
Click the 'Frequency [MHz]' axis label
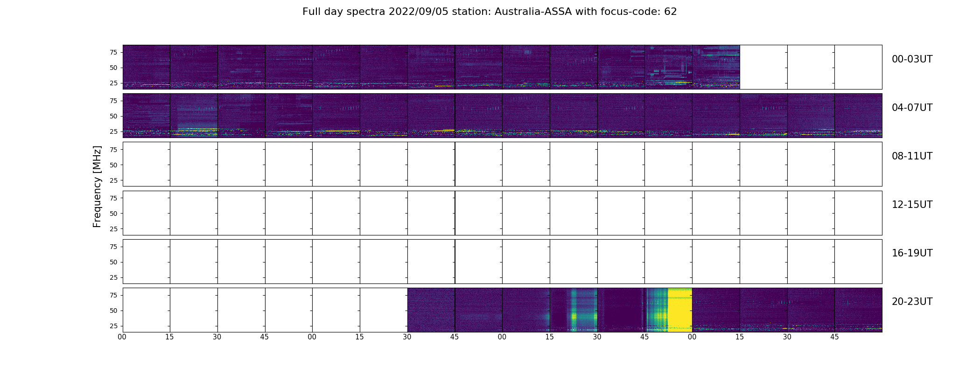(x=97, y=186)
